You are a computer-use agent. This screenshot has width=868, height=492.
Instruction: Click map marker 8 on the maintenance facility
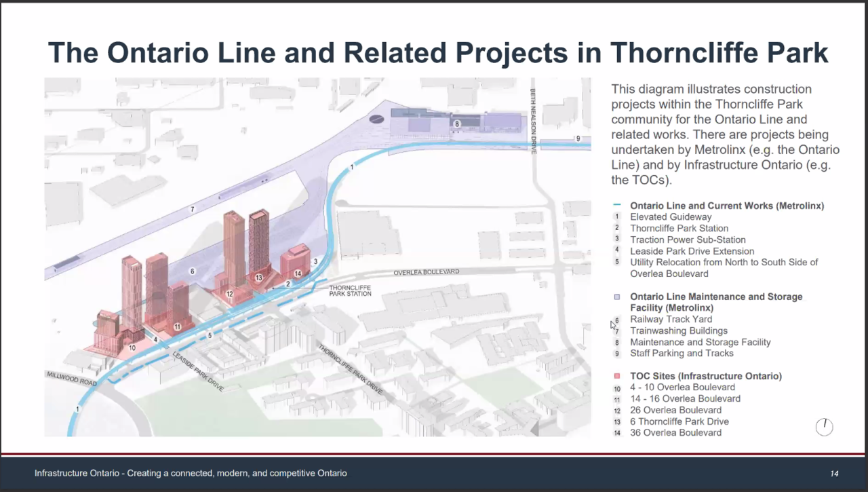(x=458, y=124)
